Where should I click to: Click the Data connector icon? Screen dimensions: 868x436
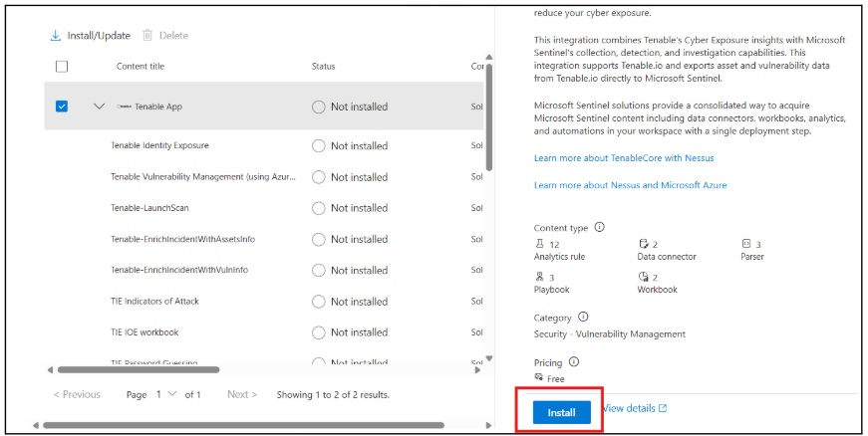click(x=643, y=244)
